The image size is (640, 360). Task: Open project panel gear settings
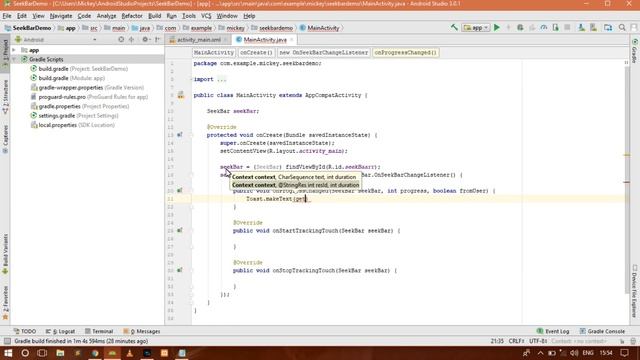(145, 40)
